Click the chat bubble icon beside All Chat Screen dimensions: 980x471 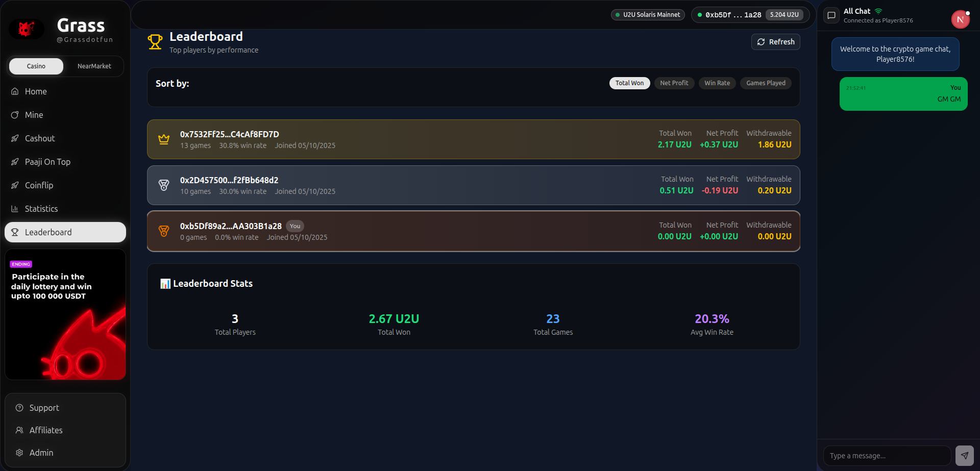click(831, 15)
